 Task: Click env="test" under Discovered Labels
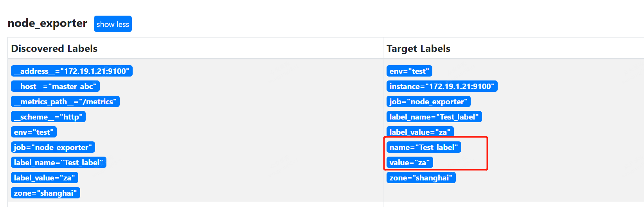(x=34, y=132)
